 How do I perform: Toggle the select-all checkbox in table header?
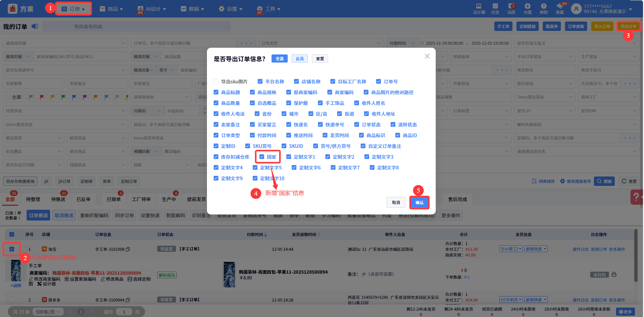point(12,235)
